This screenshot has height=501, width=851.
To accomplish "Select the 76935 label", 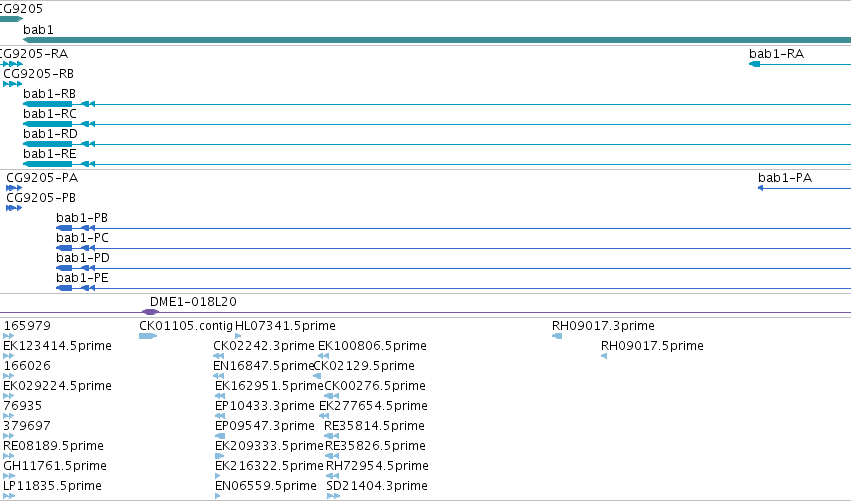I will [23, 407].
